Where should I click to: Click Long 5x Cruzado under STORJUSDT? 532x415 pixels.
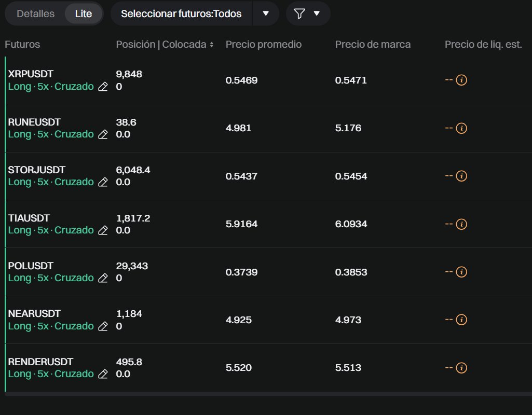click(51, 182)
